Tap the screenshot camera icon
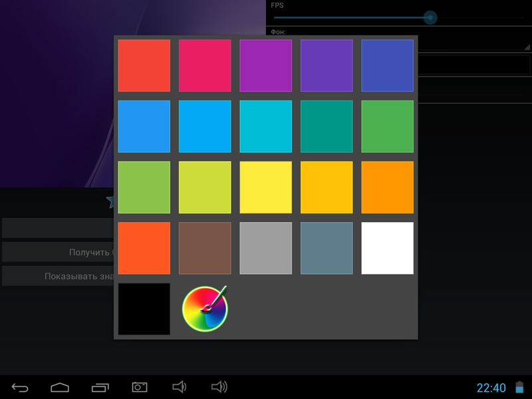532x399 pixels. [140, 387]
